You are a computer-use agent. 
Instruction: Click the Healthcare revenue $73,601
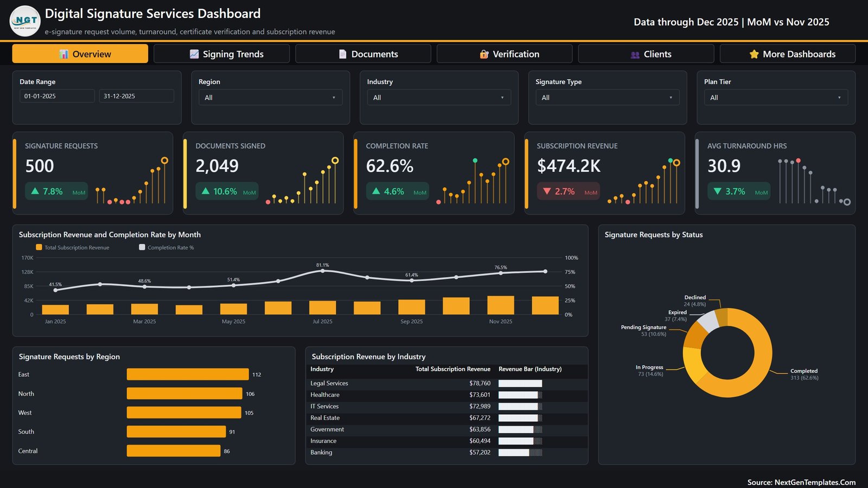[480, 395]
